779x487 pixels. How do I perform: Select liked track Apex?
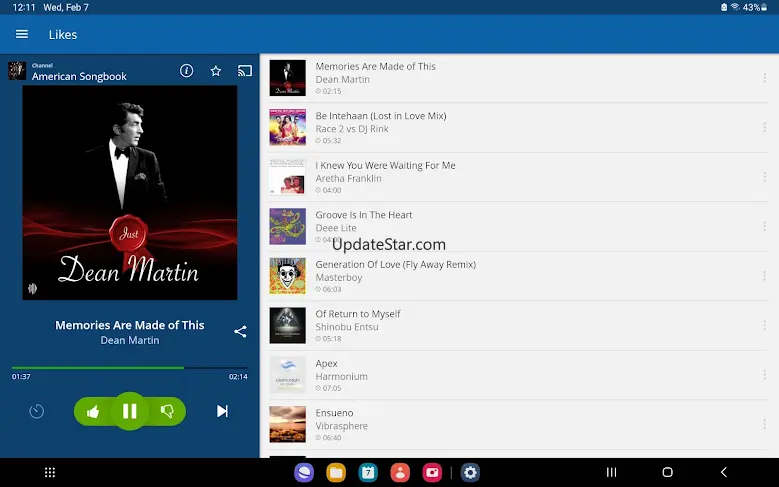pos(519,375)
